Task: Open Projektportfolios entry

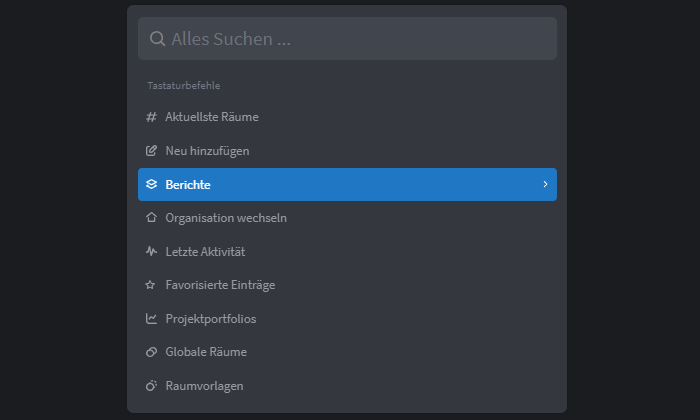Action: (347, 319)
